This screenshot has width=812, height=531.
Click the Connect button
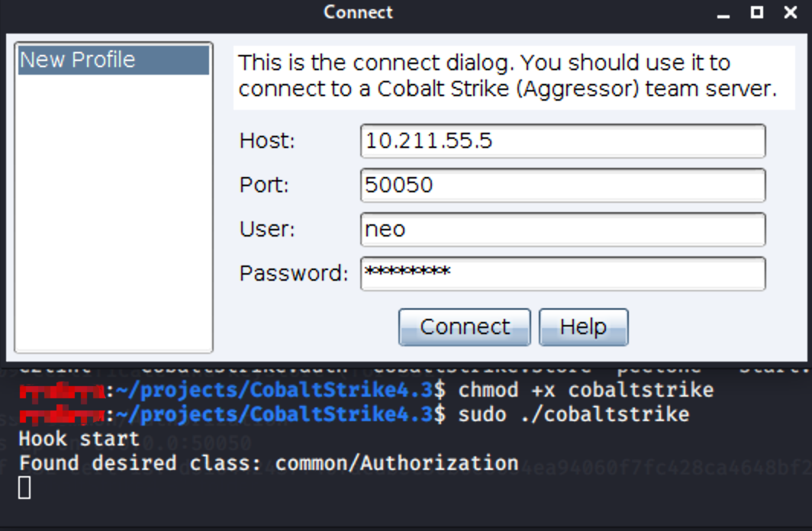tap(464, 327)
